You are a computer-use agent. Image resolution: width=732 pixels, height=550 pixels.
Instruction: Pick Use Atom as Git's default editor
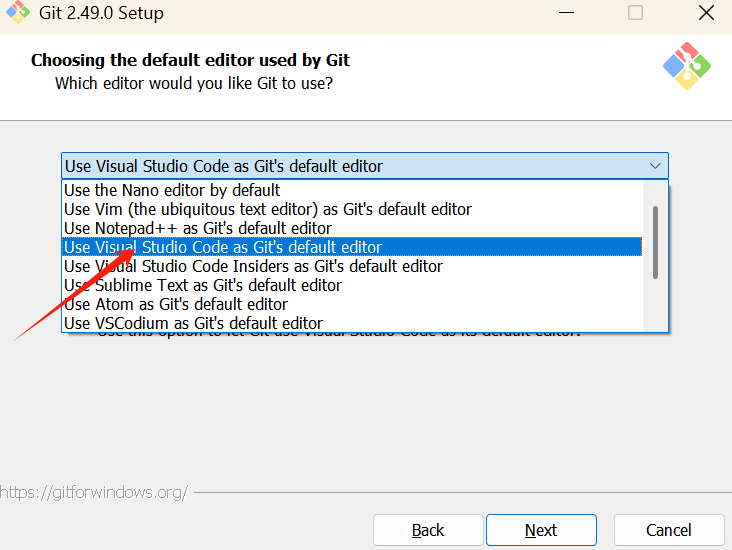pyautogui.click(x=352, y=304)
